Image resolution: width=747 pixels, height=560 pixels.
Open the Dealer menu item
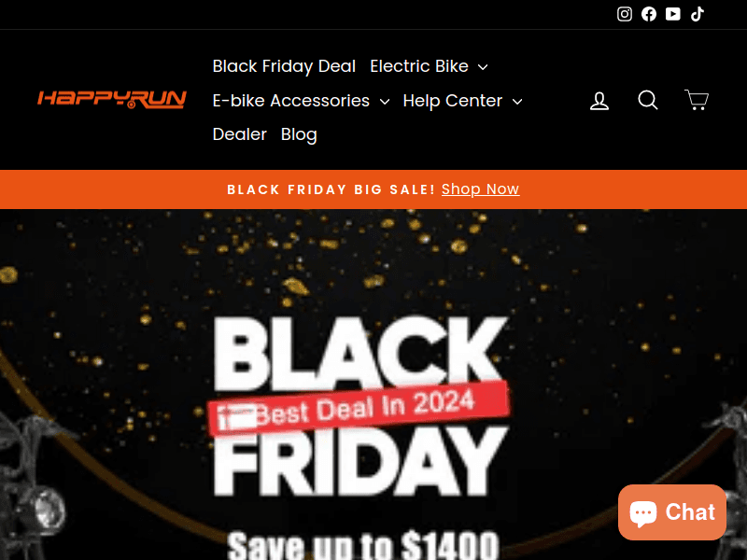point(240,134)
